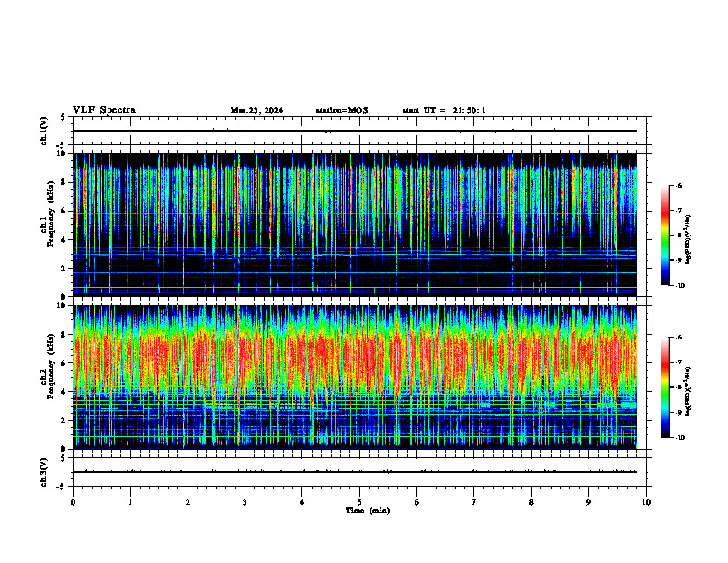Viewport: 728px width, 563px height.
Task: Click the ch.1 voltage waveform trace
Action: click(x=355, y=131)
